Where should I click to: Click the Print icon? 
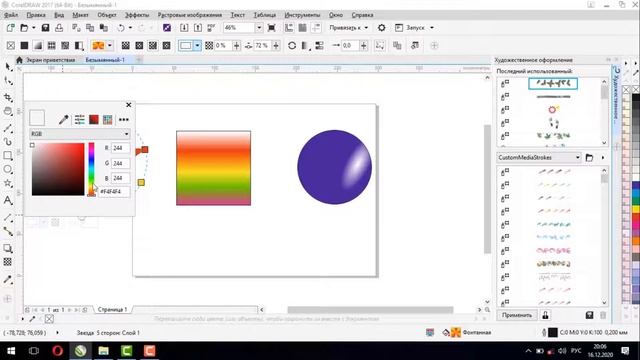click(x=59, y=28)
